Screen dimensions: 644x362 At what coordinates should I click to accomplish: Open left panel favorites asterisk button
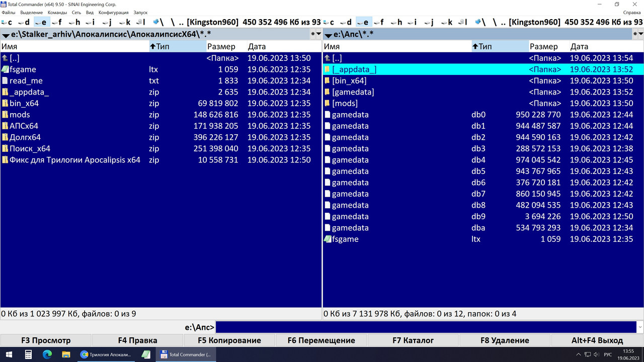pyautogui.click(x=313, y=34)
